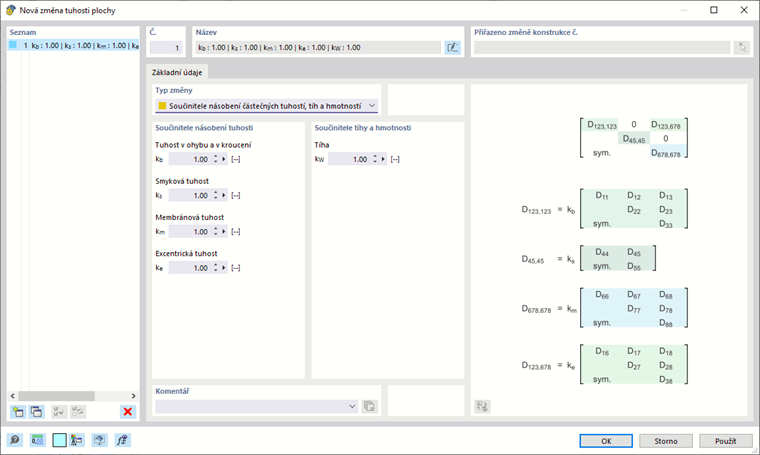Screen dimensions: 760x455
Task: Click the fx formula icon in bottom toolbar
Action: [x=122, y=440]
